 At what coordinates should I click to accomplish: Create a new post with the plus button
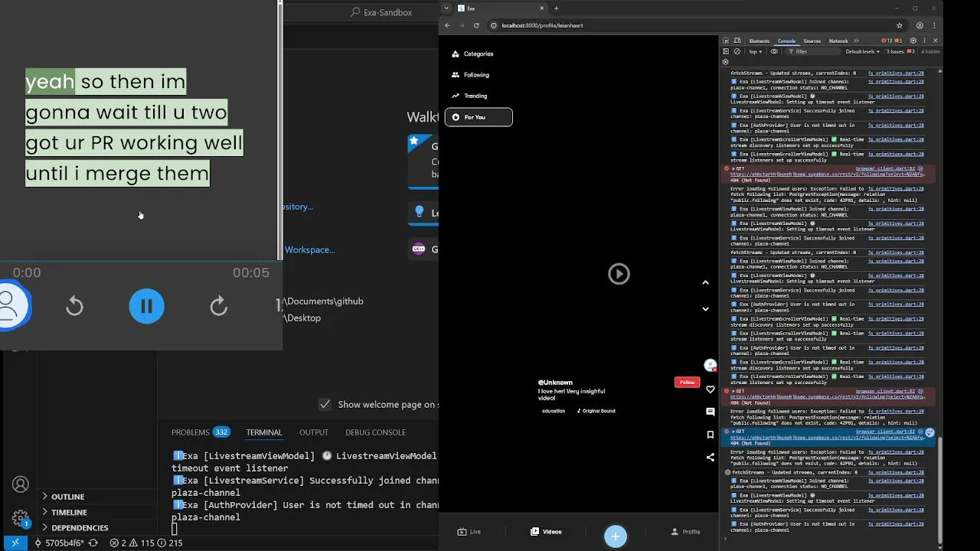pyautogui.click(x=615, y=536)
